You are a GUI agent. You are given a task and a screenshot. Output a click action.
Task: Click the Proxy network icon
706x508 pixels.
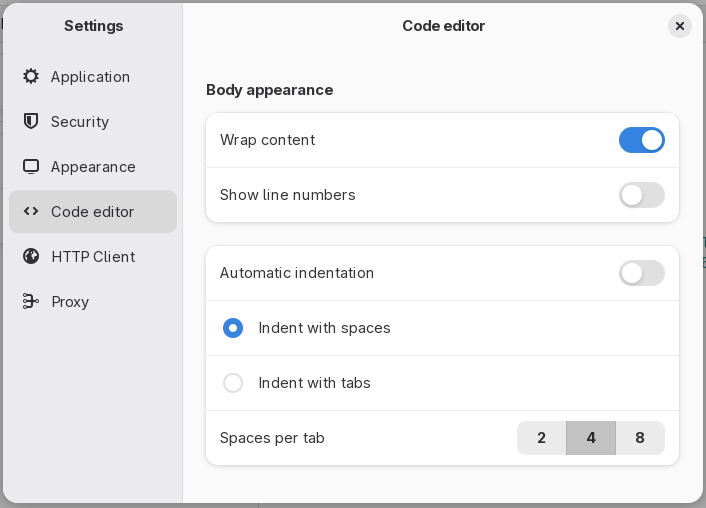[x=31, y=301]
